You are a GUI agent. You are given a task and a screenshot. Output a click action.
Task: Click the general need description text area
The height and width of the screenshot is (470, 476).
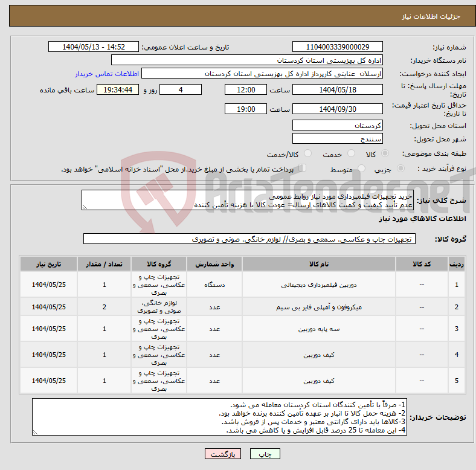click(248, 200)
